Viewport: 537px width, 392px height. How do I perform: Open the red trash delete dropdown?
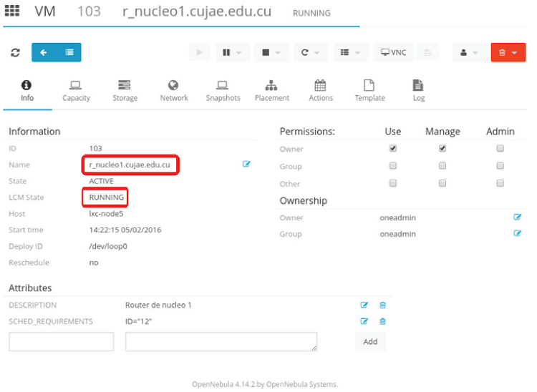click(508, 53)
